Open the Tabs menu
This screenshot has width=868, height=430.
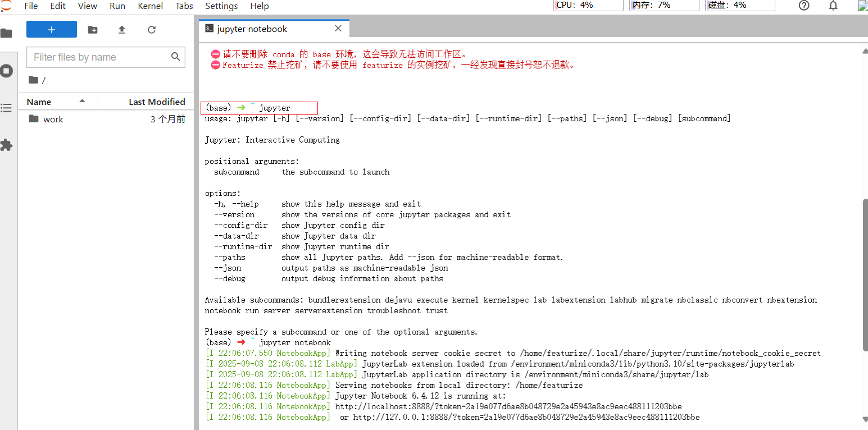tap(184, 6)
